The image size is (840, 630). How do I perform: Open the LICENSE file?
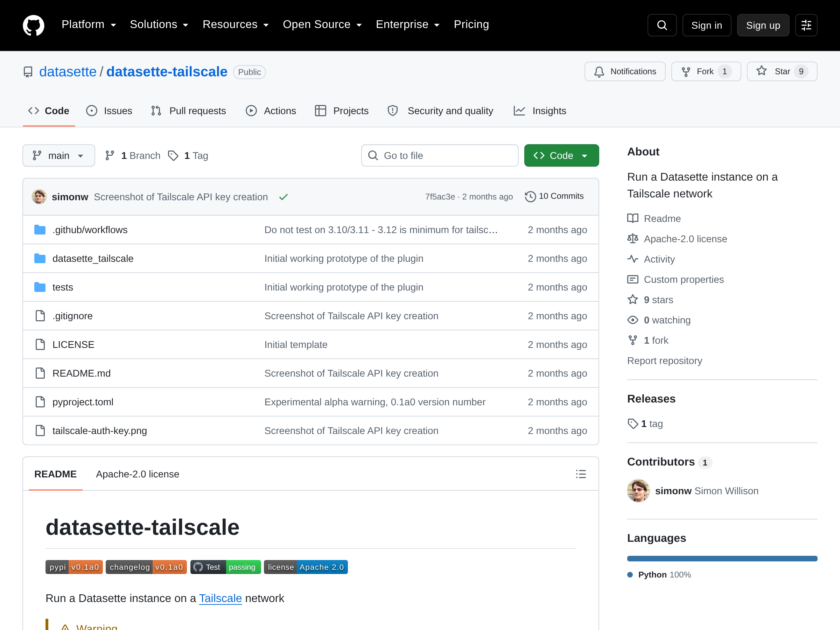pos(73,344)
